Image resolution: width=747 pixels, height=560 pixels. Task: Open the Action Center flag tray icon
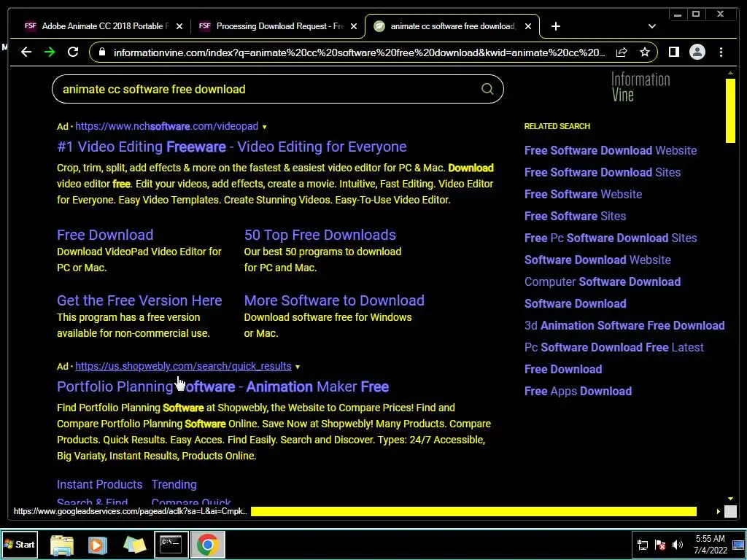(x=660, y=545)
